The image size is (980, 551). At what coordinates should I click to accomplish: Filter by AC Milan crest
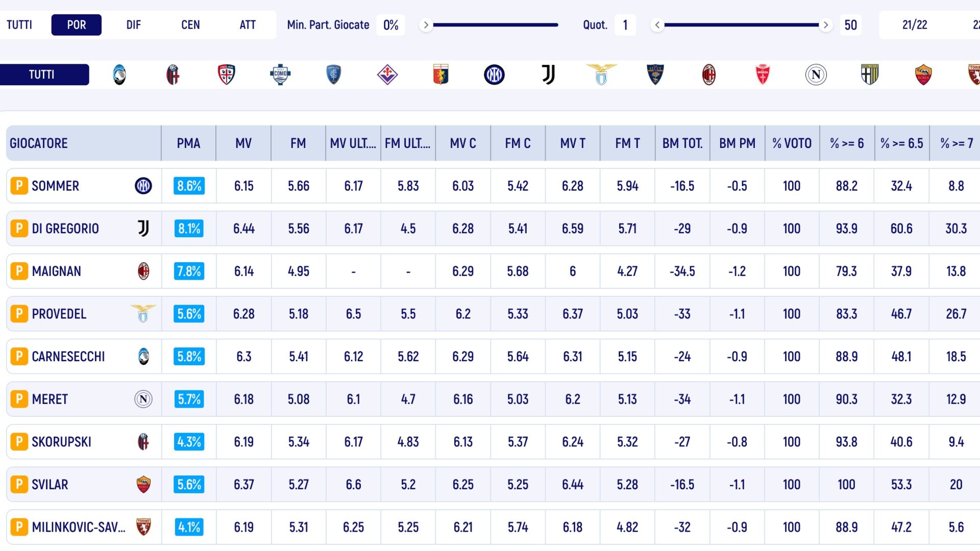[708, 75]
